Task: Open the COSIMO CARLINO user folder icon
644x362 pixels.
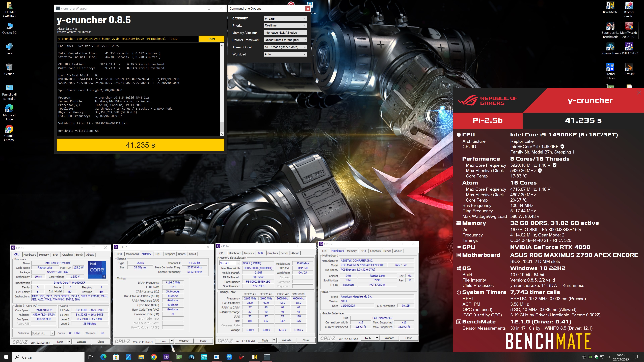Action: (9, 10)
